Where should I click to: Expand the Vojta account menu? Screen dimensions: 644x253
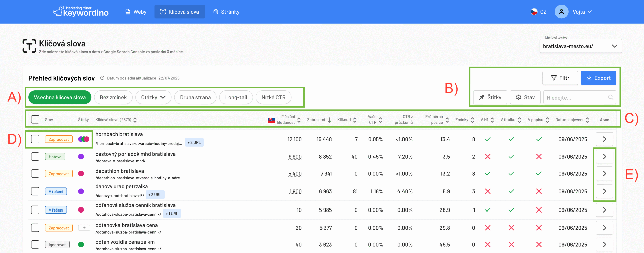582,12
